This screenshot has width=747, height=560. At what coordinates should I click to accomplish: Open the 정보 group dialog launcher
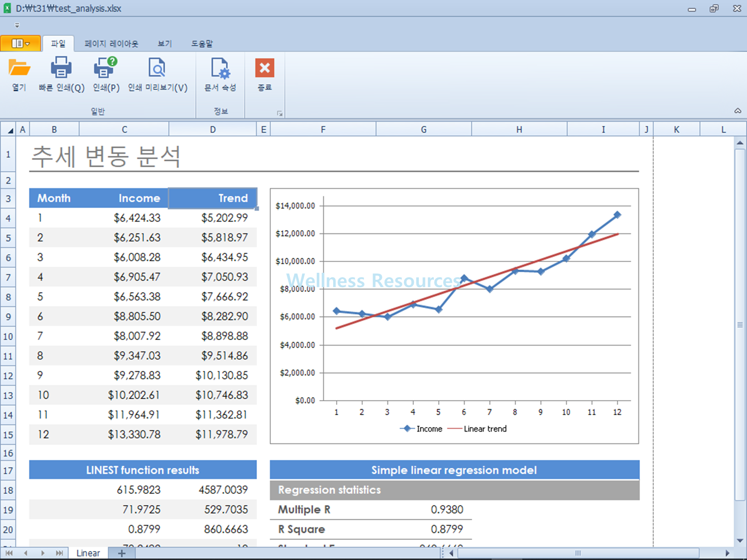279,113
